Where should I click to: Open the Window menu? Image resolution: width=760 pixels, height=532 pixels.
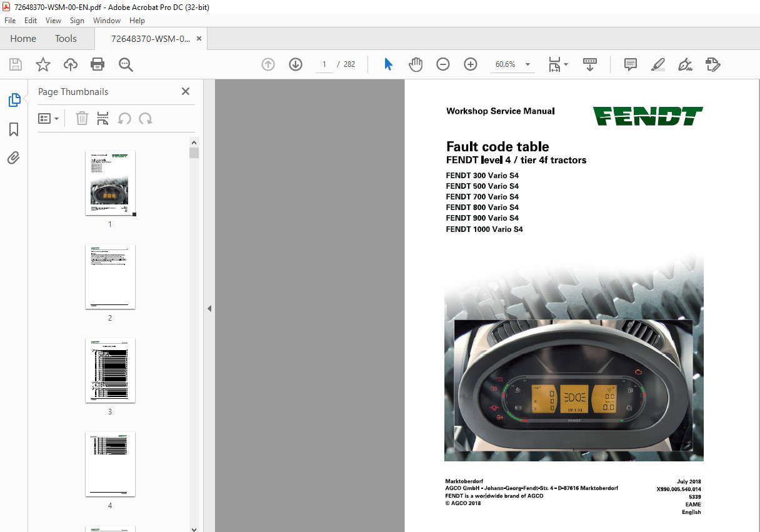[x=107, y=21]
